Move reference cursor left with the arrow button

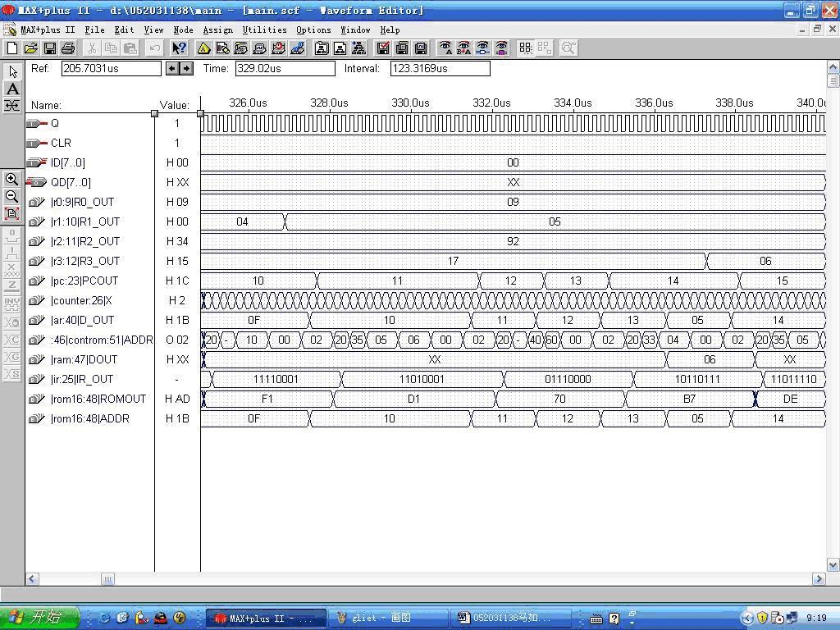pyautogui.click(x=172, y=68)
